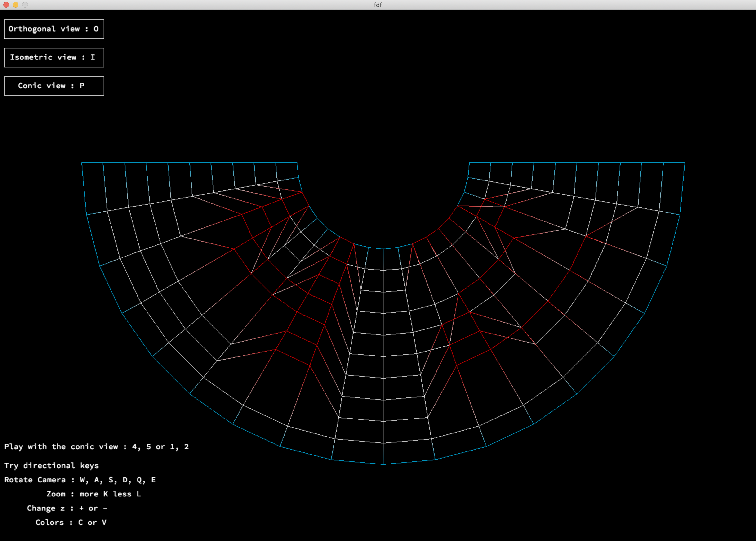Screen dimensions: 756x541
Task: Select the Isometric view : I box
Action: [x=54, y=57]
